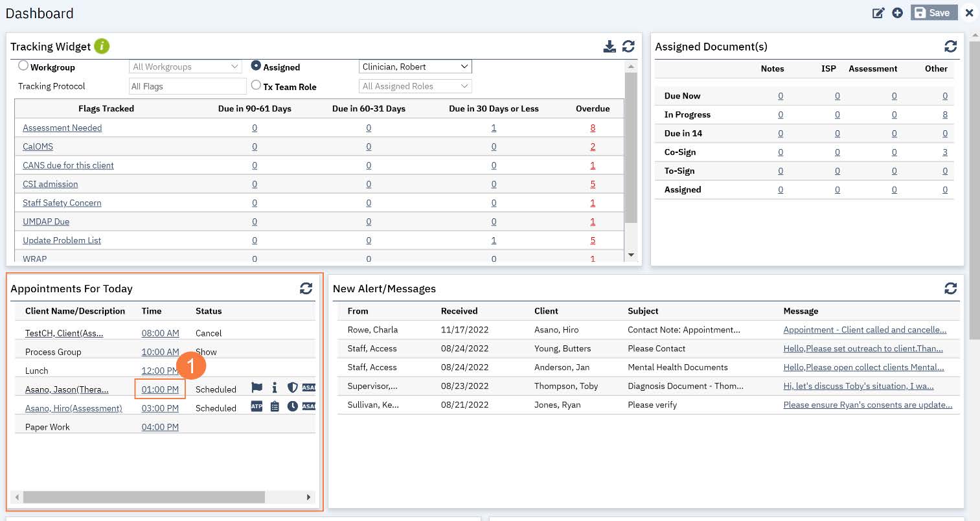Click flag icon on Asano, Jason appointment
The height and width of the screenshot is (521, 980).
(257, 388)
